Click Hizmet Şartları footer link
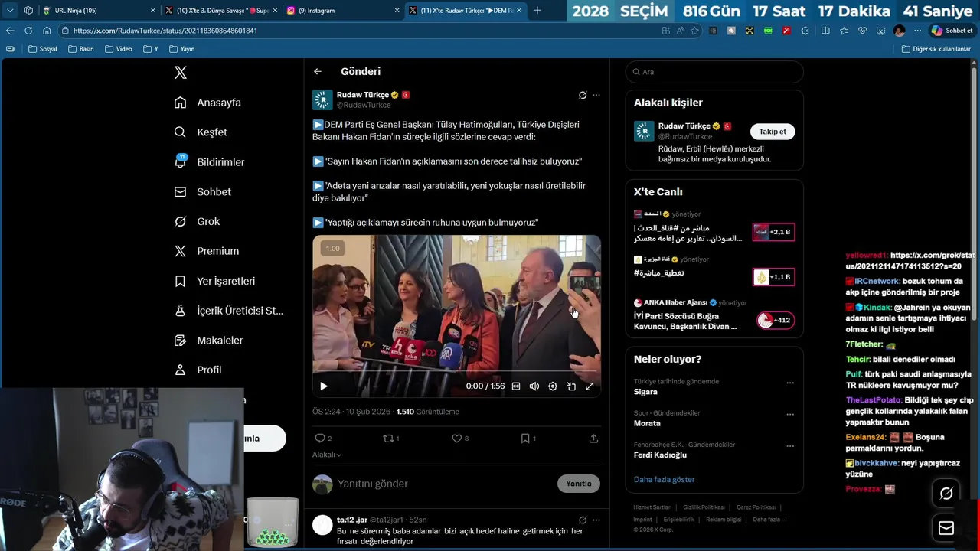Screen dimensions: 980x551 point(652,507)
